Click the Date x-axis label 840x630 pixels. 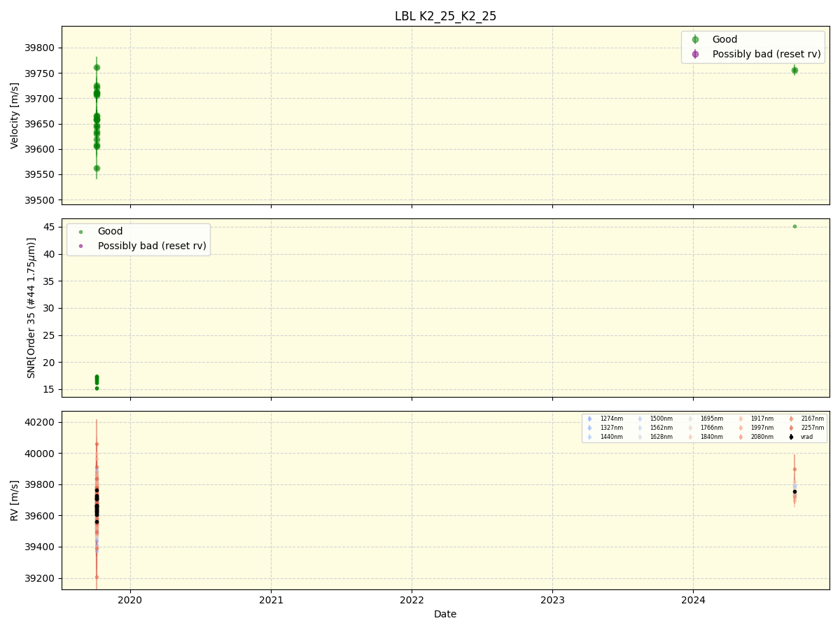pos(445,614)
